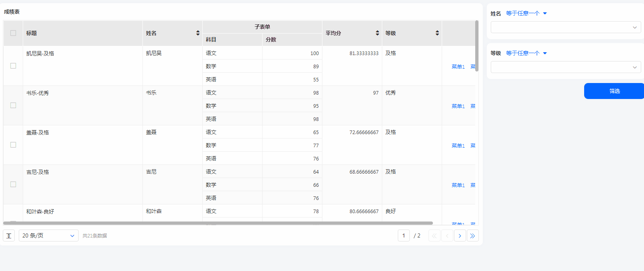Viewport: 644px width, 271px height.
Task: Click 菜单1 link in 凯尼昊 row
Action: coord(458,67)
